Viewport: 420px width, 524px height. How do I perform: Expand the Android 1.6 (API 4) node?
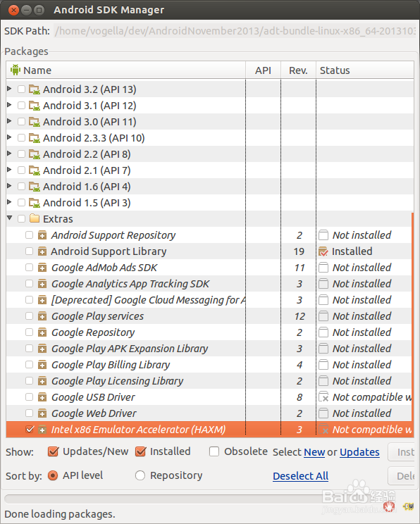coord(9,186)
